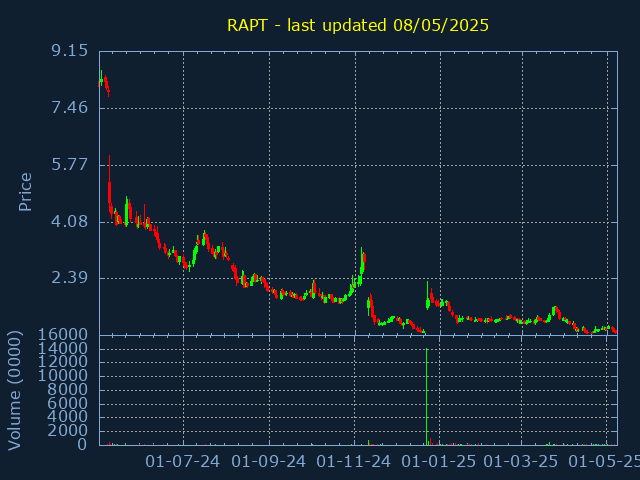Click the 4.08 price axis label
This screenshot has height=480, width=640.
tap(69, 222)
